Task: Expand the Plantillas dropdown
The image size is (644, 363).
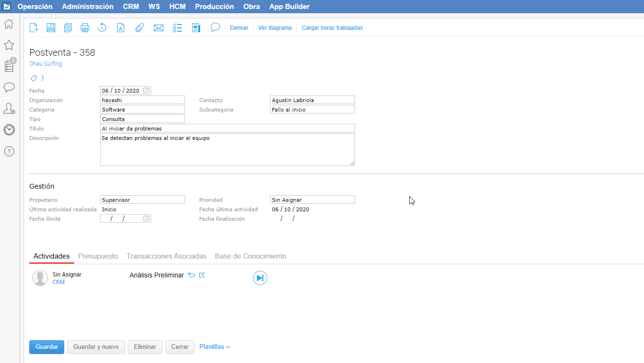Action: pyautogui.click(x=215, y=347)
